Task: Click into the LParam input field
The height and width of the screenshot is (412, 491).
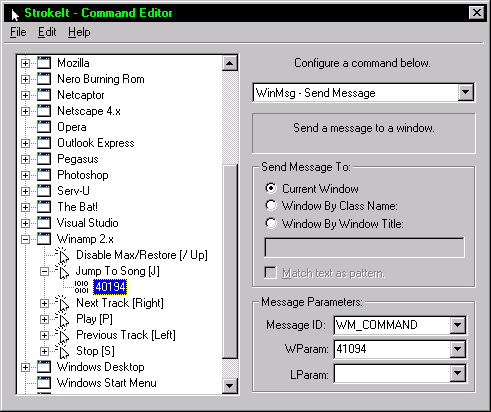Action: 392,374
